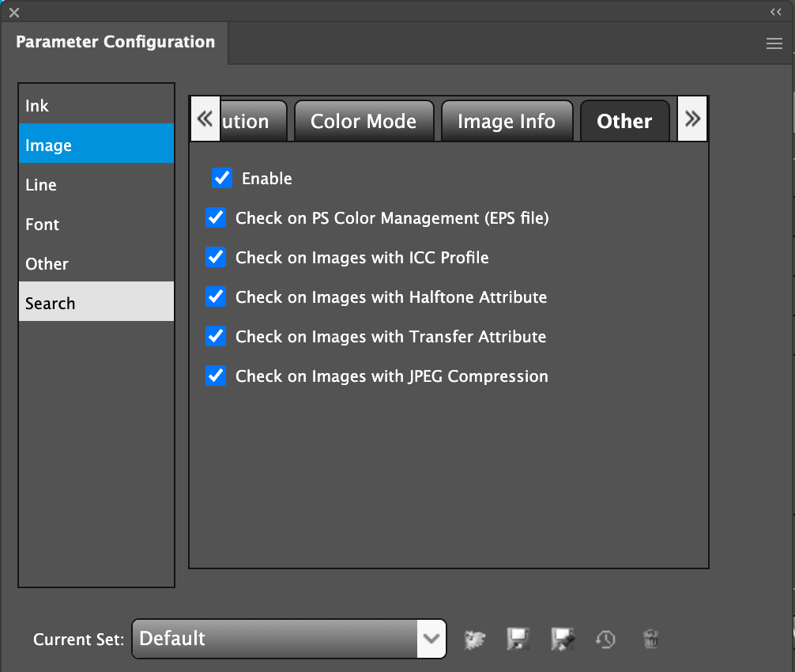This screenshot has width=795, height=672.
Task: Toggle Check on PS Color Management
Action: [x=216, y=217]
